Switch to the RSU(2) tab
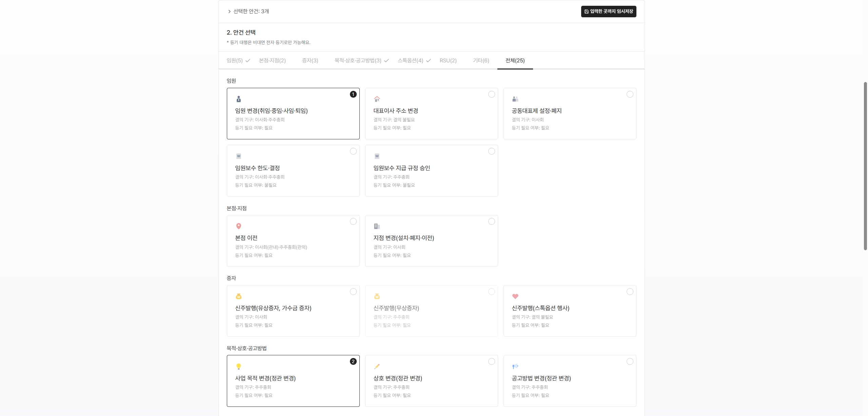Image resolution: width=868 pixels, height=416 pixels. (x=448, y=60)
